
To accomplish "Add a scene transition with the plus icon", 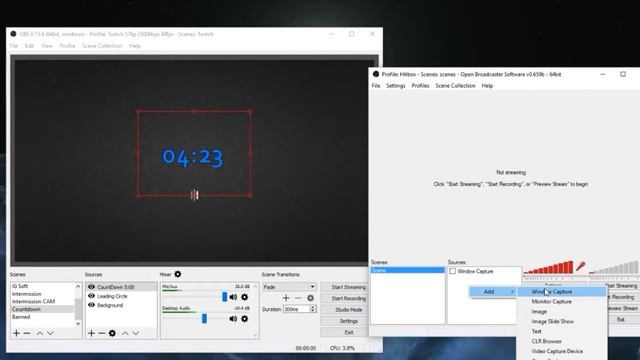I will coord(286,298).
